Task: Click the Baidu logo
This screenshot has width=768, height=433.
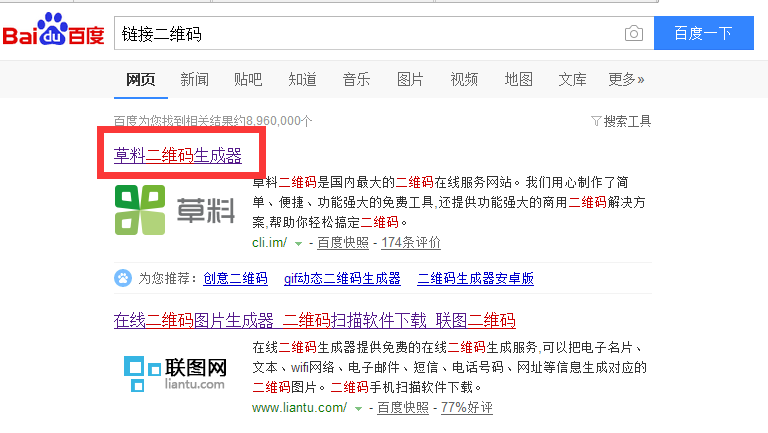Action: coord(53,29)
